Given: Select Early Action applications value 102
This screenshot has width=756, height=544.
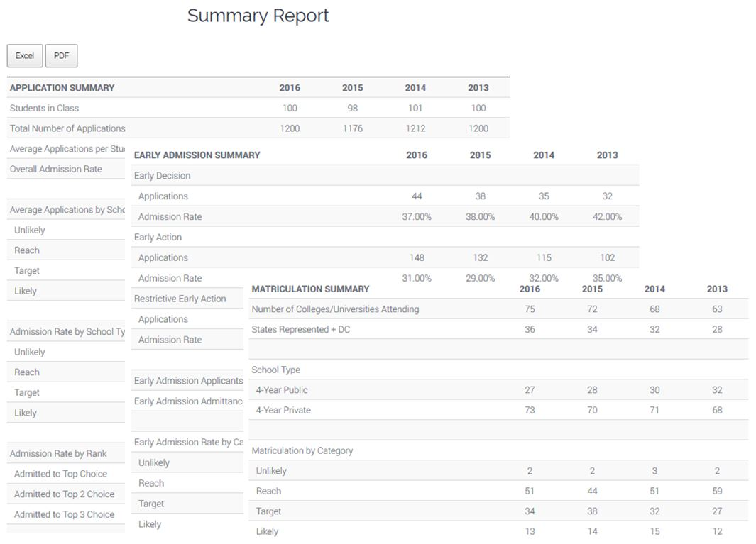Looking at the screenshot, I should click(607, 257).
